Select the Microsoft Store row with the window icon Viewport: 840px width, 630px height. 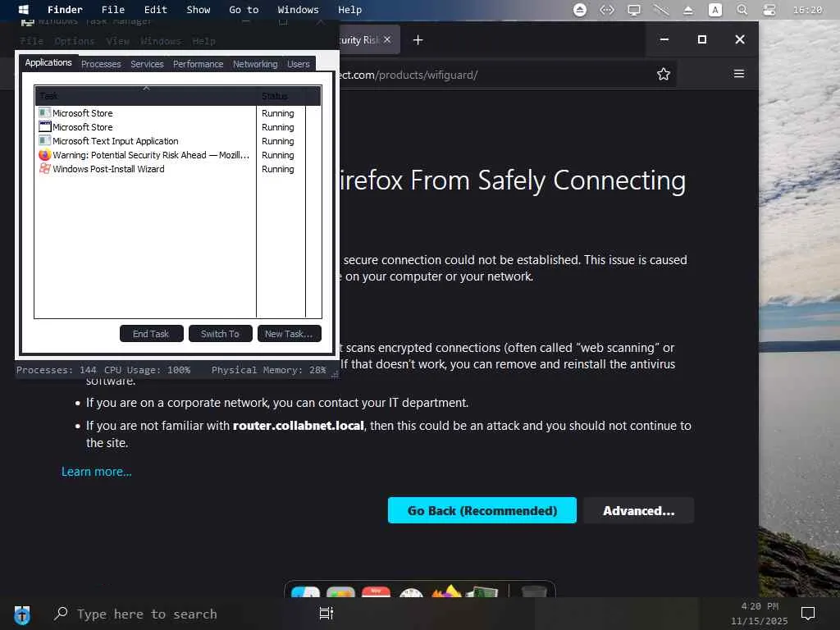pyautogui.click(x=144, y=127)
